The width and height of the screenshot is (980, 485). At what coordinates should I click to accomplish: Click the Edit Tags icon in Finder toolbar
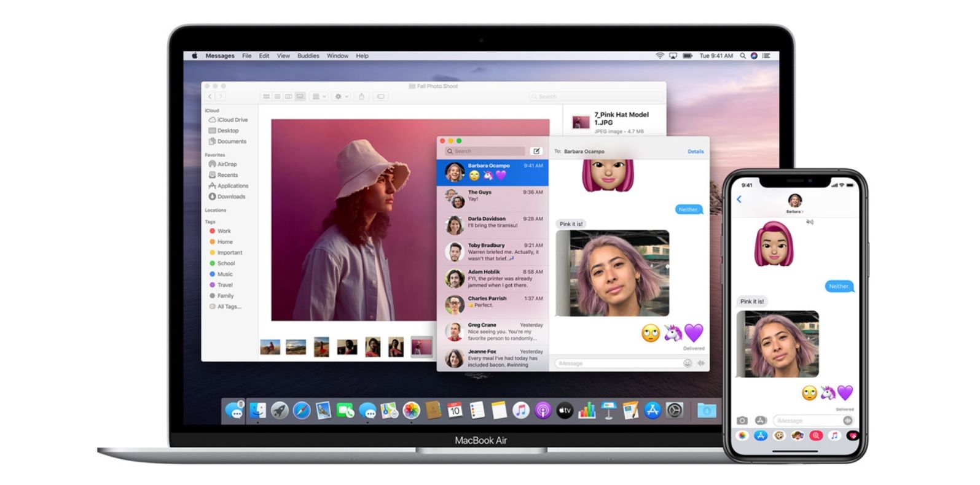click(381, 96)
